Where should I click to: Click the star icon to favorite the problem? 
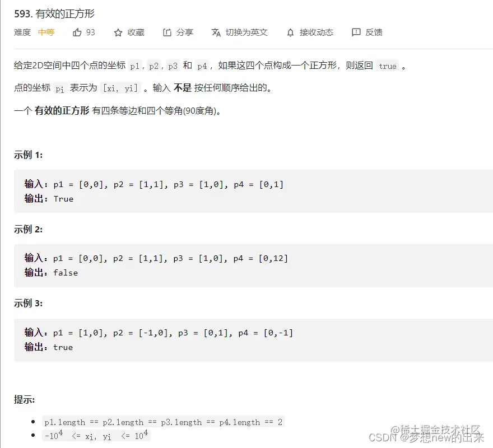(x=118, y=32)
